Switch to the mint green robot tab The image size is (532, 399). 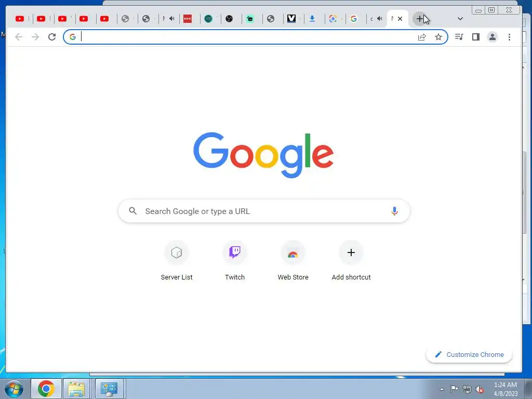(250, 19)
